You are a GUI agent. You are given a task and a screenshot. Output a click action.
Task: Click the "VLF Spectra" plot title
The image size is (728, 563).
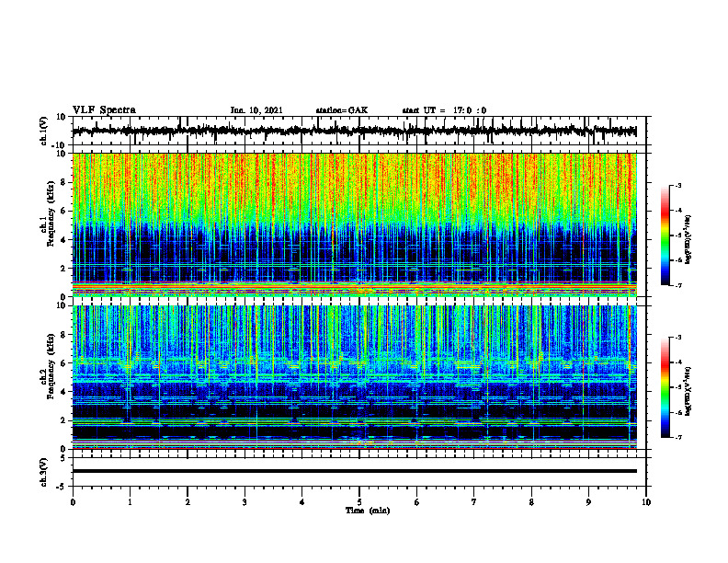click(x=104, y=109)
